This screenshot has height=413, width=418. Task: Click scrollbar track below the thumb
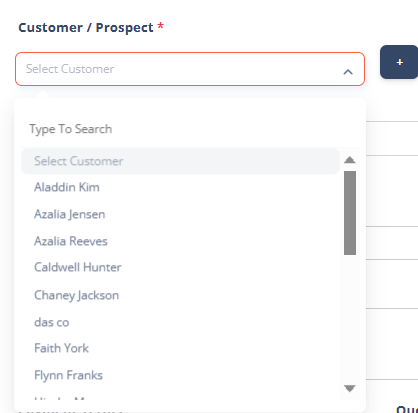coord(350,318)
